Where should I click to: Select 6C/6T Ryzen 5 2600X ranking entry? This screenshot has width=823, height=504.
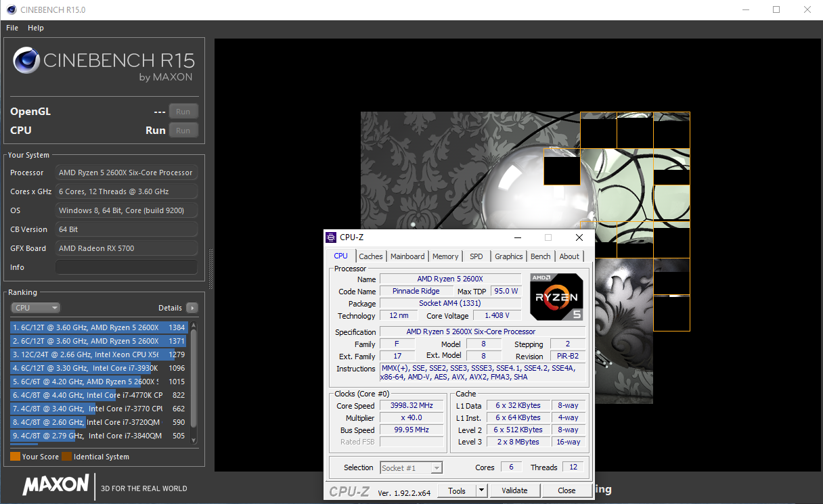(x=98, y=382)
